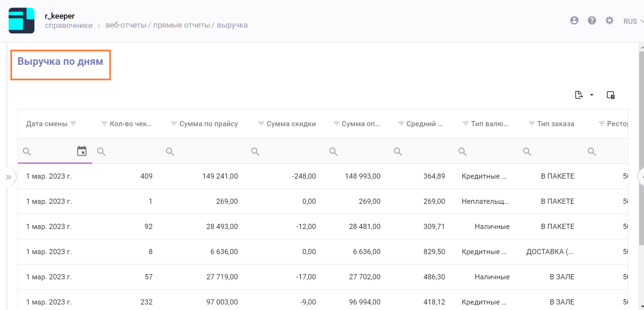Open the settings gear icon
The height and width of the screenshot is (310, 644).
coord(609,21)
